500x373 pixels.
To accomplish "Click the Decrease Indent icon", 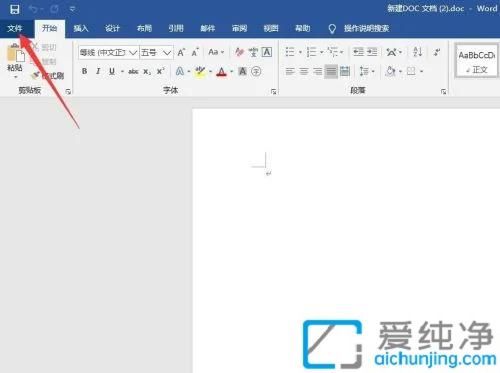I will click(358, 52).
